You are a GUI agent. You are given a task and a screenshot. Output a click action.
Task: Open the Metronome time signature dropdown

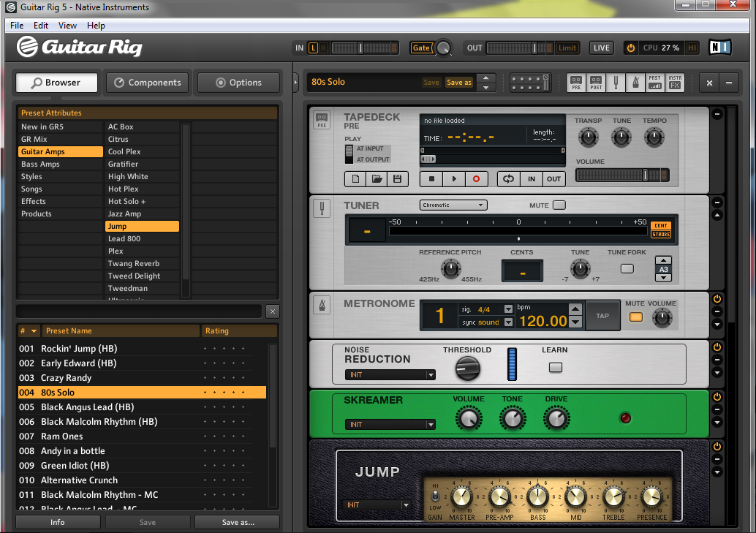pyautogui.click(x=508, y=309)
